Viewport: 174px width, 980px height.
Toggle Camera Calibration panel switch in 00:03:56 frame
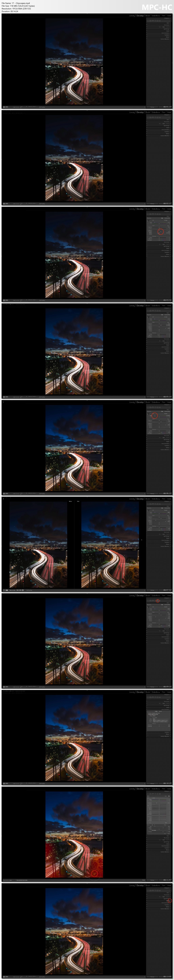(x=147, y=256)
